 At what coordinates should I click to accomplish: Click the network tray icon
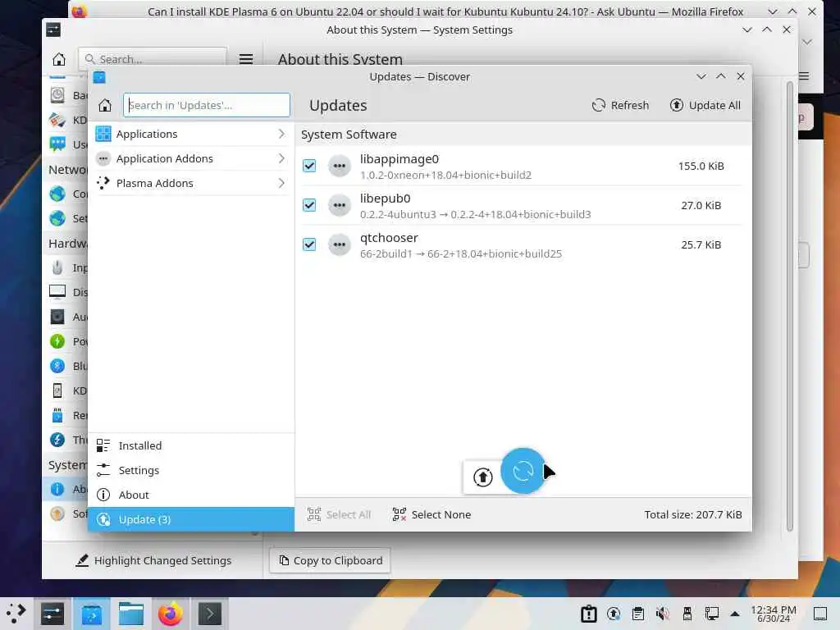click(712, 614)
